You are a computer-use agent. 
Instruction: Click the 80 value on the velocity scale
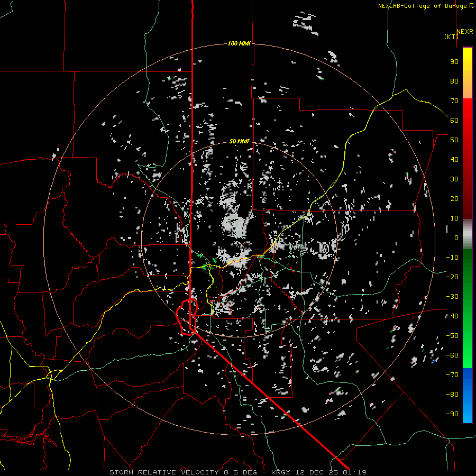pos(454,81)
